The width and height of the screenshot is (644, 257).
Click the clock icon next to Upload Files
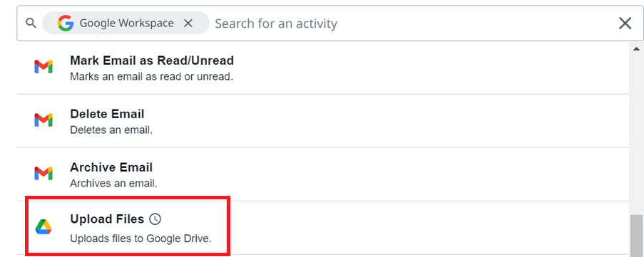tap(155, 219)
